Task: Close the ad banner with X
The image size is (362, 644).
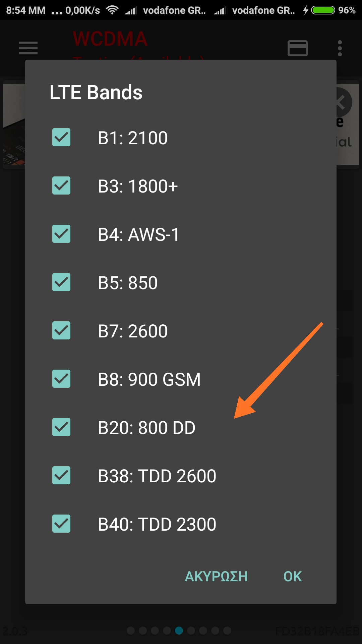Action: (x=342, y=102)
